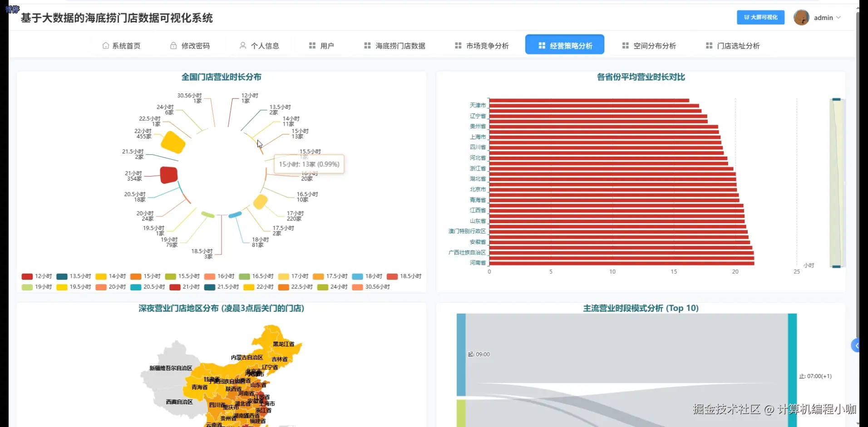Toggle the 12小时 legend item off
The width and height of the screenshot is (868, 427).
(x=36, y=276)
